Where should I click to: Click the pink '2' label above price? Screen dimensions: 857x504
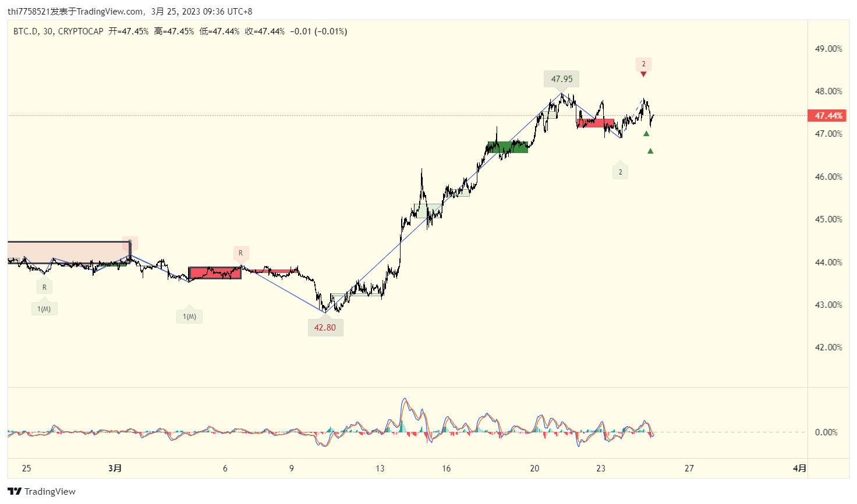point(643,64)
